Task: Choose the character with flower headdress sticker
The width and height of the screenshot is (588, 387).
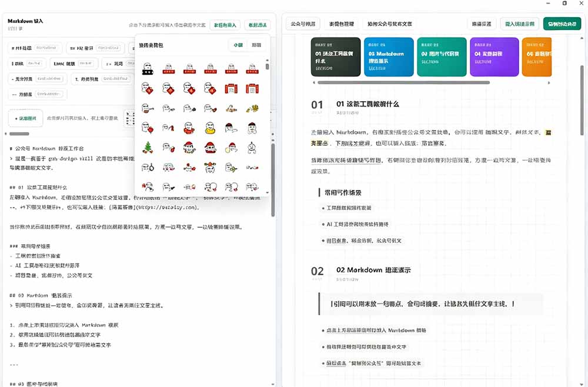Action: pyautogui.click(x=211, y=167)
